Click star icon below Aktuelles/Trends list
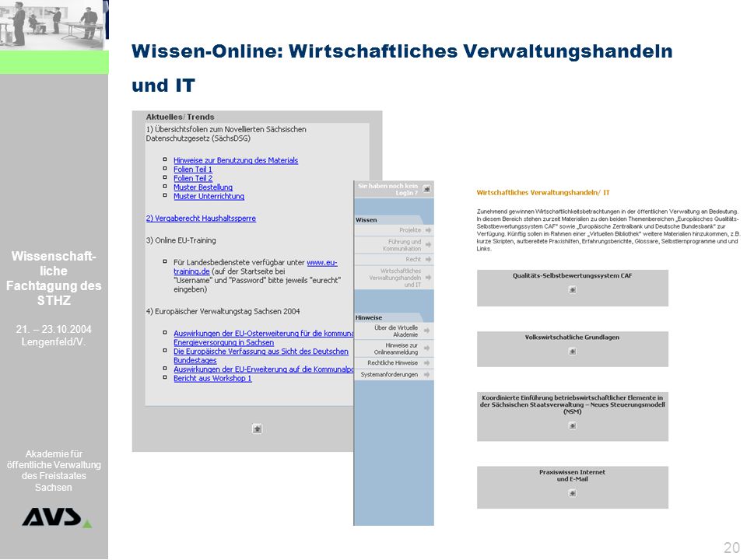This screenshot has height=560, width=747. (257, 429)
